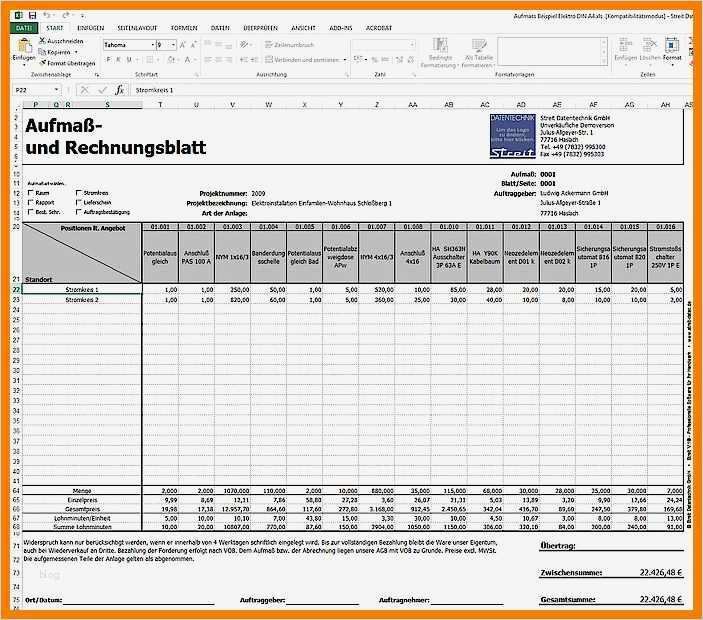Copy selection with Kopieren
The image size is (703, 620).
[x=55, y=52]
